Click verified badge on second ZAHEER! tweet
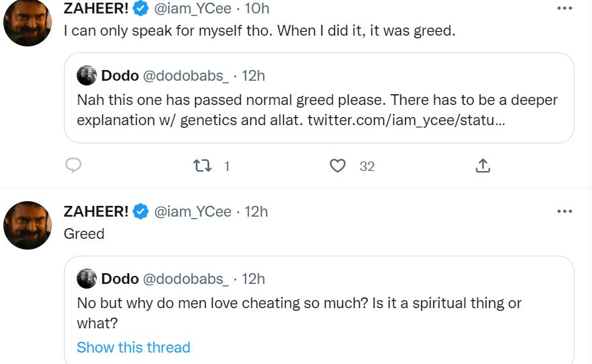 coord(141,211)
